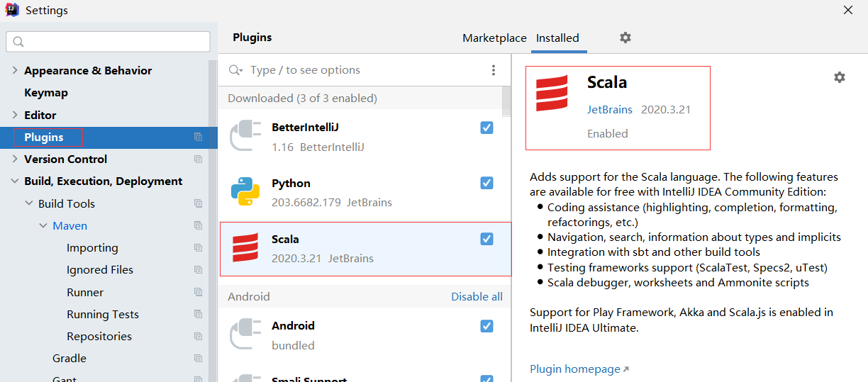Switch to the Marketplace tab
This screenshot has height=382, width=868.
[494, 38]
